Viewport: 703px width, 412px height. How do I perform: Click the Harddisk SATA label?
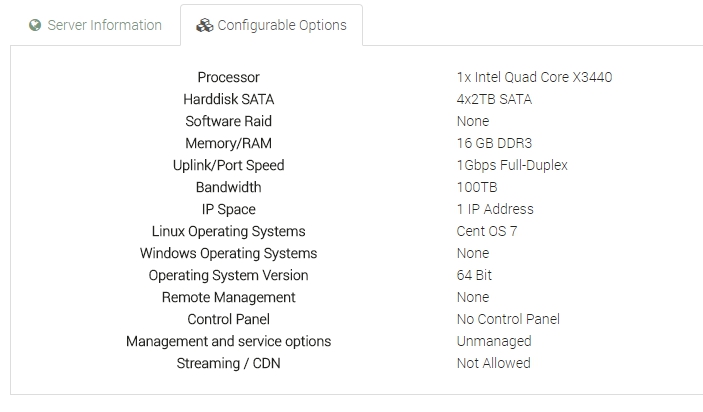(228, 99)
